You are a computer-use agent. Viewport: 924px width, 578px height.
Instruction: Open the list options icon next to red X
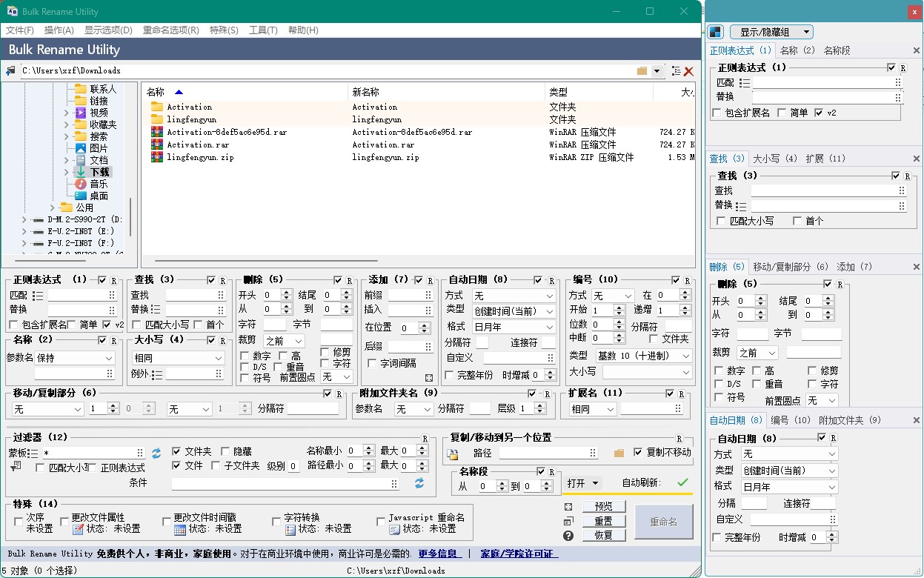point(676,71)
